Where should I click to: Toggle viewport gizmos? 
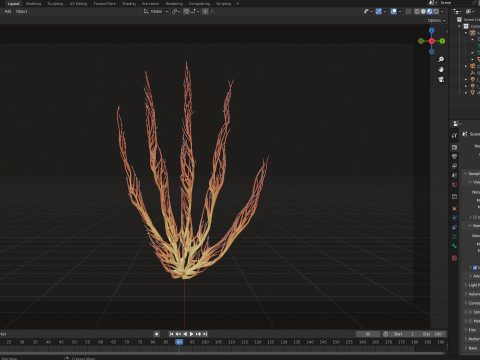pyautogui.click(x=379, y=11)
